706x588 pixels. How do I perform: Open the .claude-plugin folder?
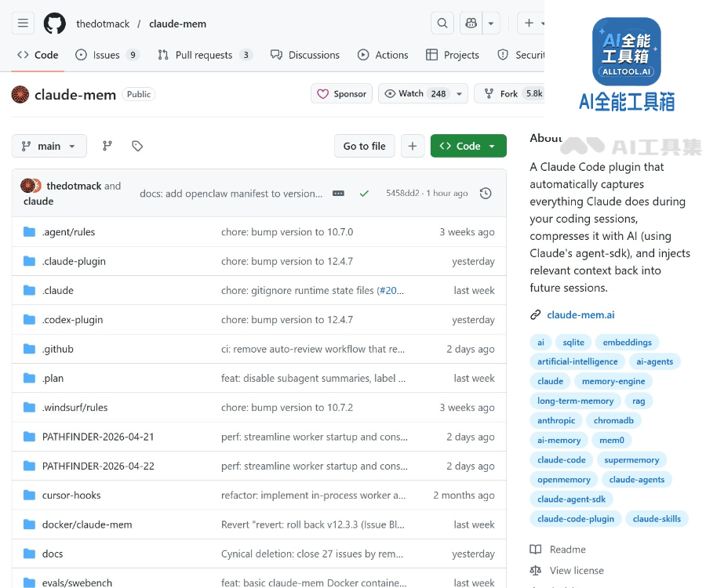tap(74, 261)
